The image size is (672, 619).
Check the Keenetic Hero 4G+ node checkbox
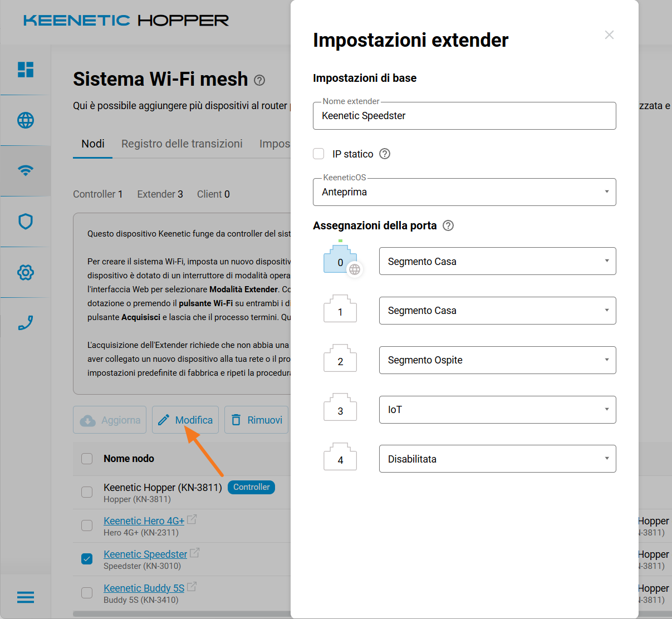click(87, 525)
